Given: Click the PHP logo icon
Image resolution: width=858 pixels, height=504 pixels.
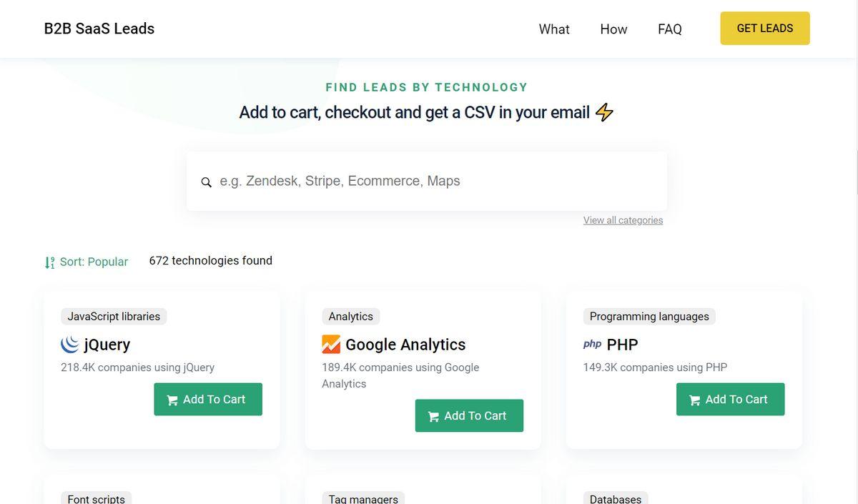Looking at the screenshot, I should 593,345.
